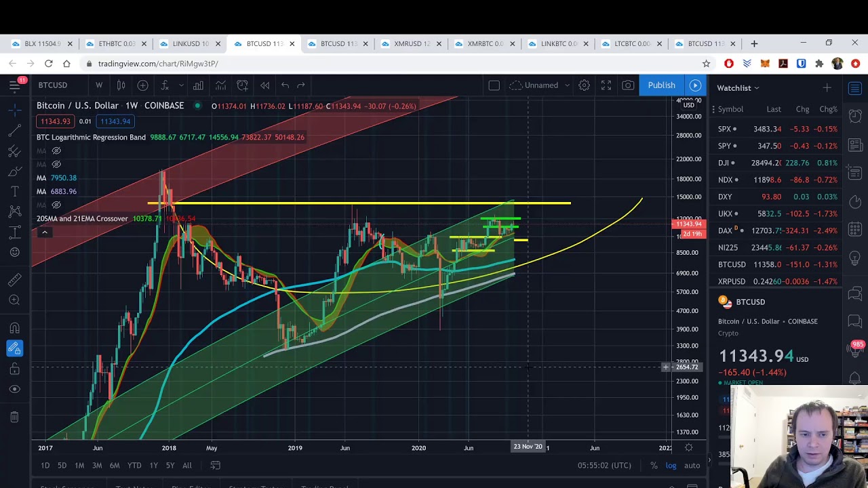
Task: Open the Alerts panel in right sidebar
Action: coord(855,116)
